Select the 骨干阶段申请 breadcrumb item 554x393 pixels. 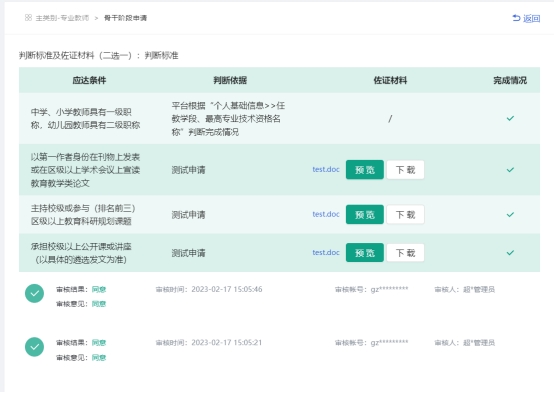[x=125, y=18]
